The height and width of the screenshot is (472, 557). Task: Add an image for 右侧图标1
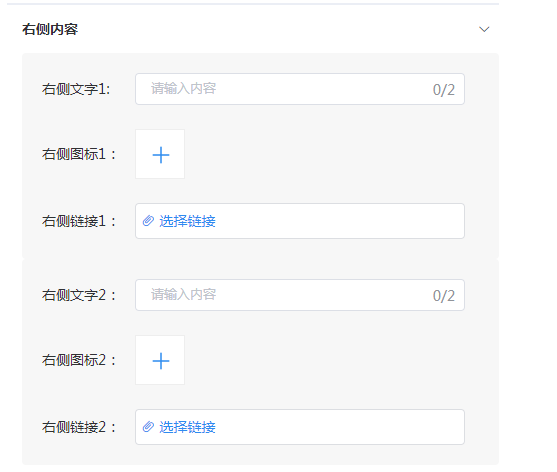[160, 154]
